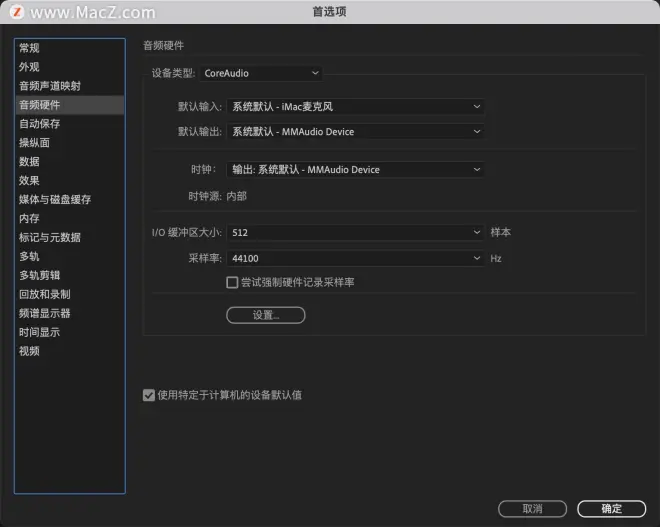This screenshot has height=527, width=660.
Task: Click the 样本 unit label
Action: [x=500, y=232]
